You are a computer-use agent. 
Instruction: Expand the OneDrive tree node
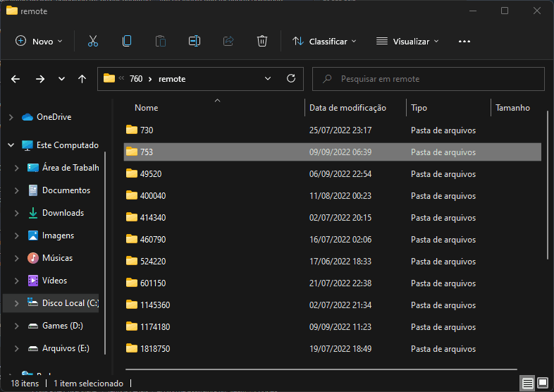pos(11,117)
